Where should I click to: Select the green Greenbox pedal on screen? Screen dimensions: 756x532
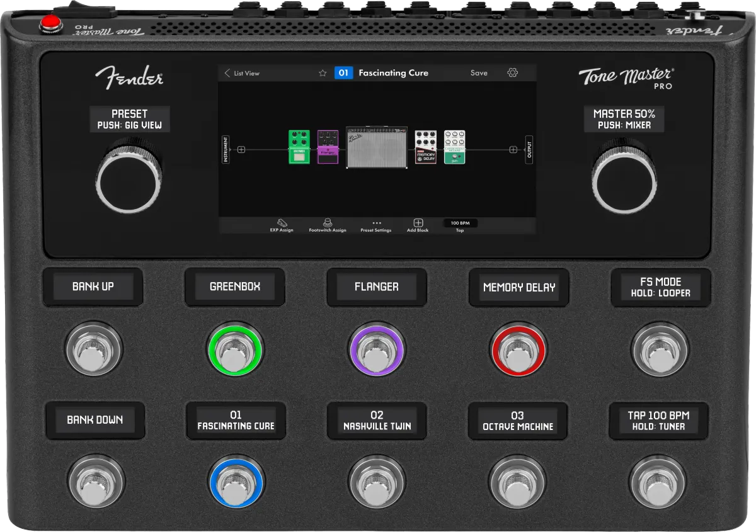tap(299, 147)
